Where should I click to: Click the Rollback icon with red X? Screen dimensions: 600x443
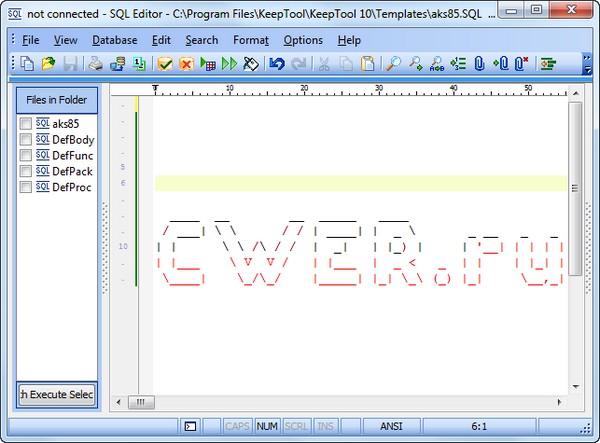click(186, 64)
